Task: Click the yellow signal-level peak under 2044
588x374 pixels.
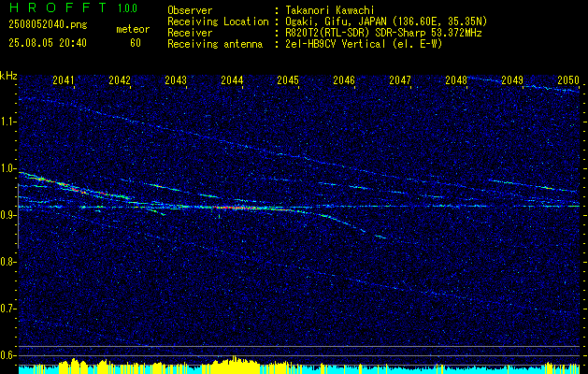Action: tap(235, 364)
